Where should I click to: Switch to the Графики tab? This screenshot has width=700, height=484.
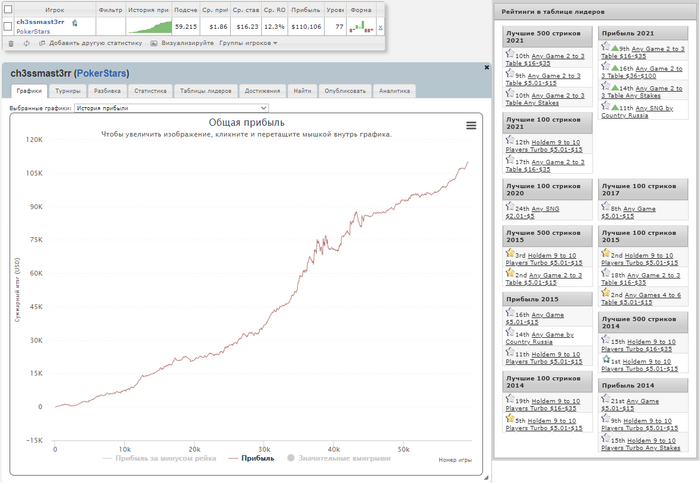pyautogui.click(x=29, y=91)
